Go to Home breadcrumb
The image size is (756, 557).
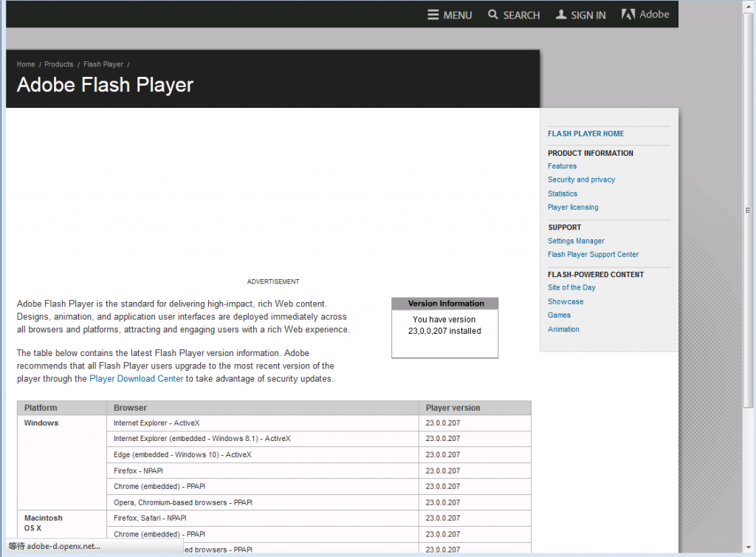(x=26, y=64)
